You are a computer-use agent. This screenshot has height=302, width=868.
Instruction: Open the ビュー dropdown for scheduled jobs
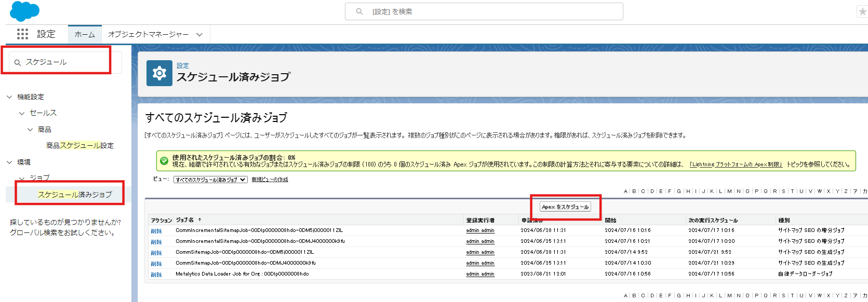coord(210,180)
